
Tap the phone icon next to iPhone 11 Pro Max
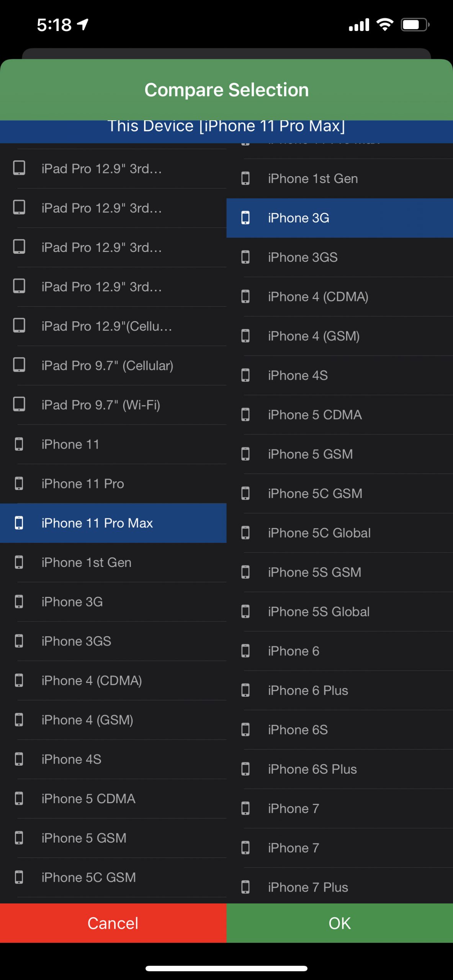tap(19, 523)
